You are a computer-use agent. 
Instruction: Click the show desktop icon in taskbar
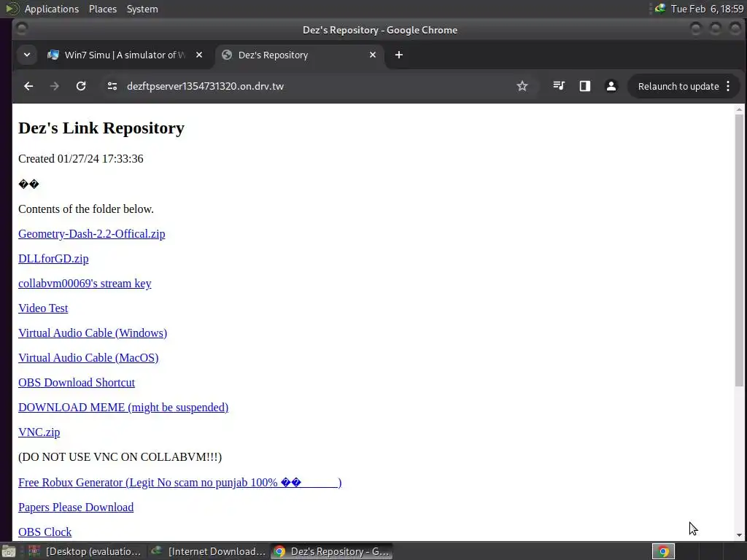coord(9,551)
